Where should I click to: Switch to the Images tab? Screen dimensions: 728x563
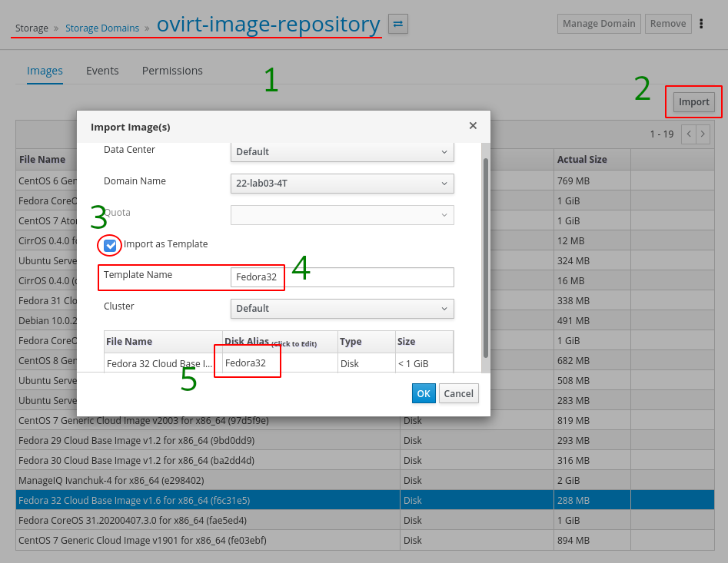45,71
